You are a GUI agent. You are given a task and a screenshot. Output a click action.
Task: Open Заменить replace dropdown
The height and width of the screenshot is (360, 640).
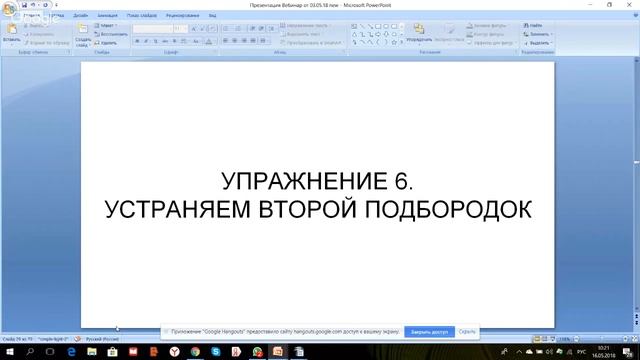click(x=538, y=34)
